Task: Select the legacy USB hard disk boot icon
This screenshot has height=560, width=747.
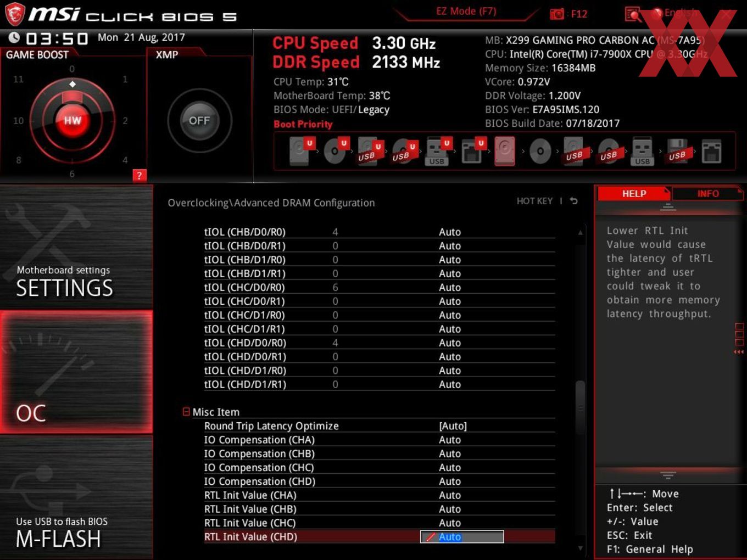Action: (575, 153)
